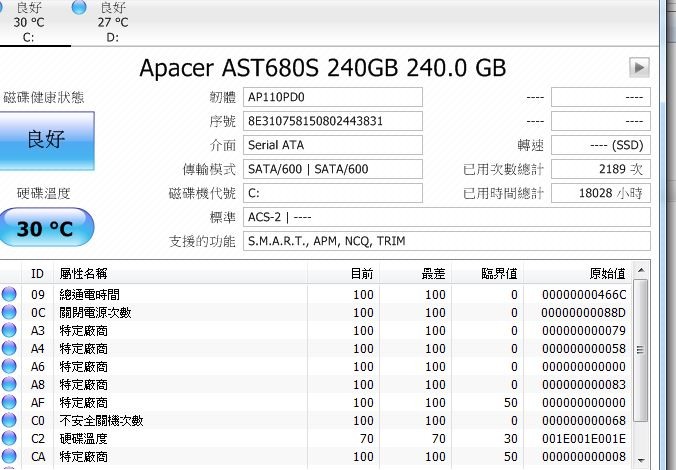Image resolution: width=676 pixels, height=470 pixels.
Task: Select the D: drive tab at top
Action: coord(105,22)
